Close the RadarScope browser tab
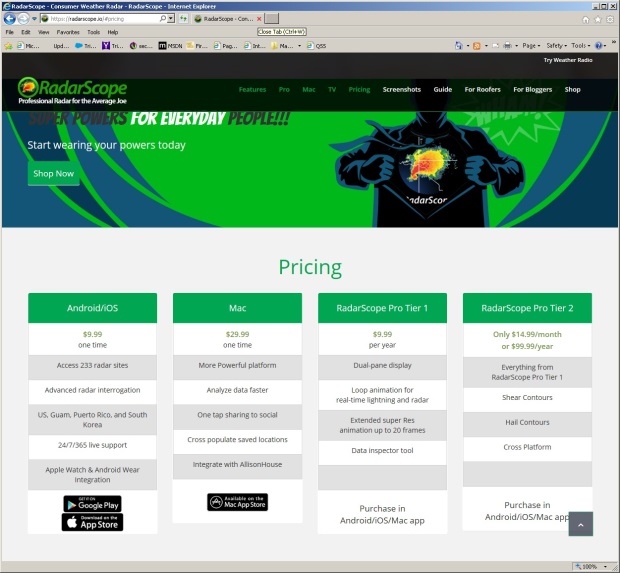The image size is (620, 573). tap(258, 19)
